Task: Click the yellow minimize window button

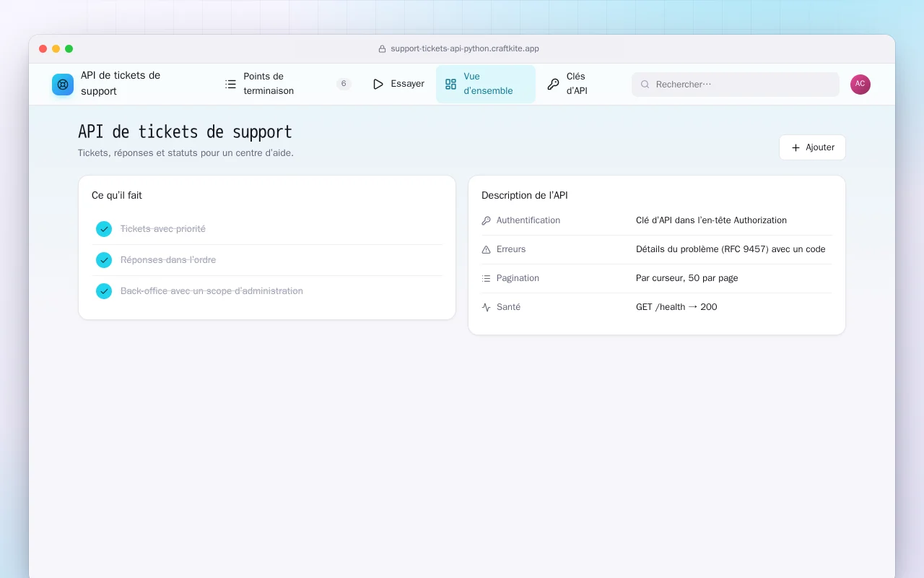Action: point(56,49)
